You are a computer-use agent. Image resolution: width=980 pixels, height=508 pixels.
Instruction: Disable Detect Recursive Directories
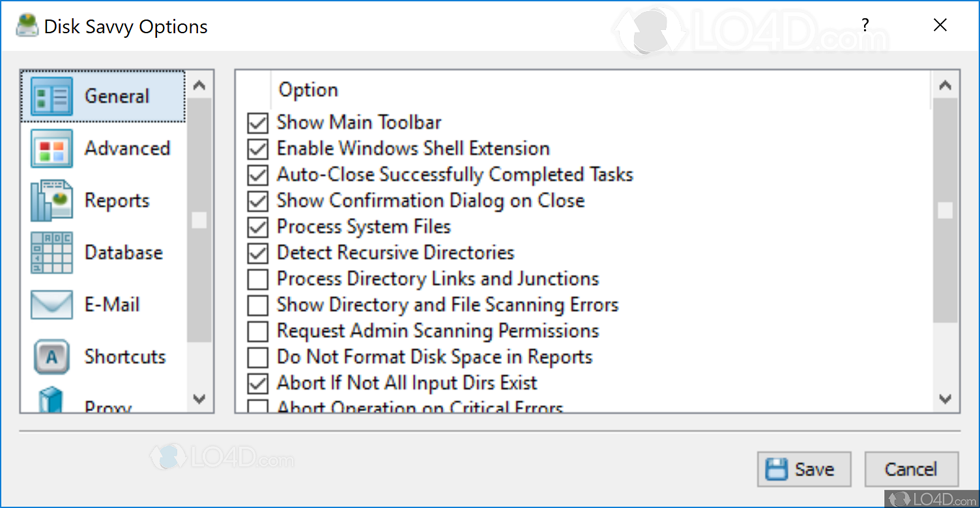257,253
